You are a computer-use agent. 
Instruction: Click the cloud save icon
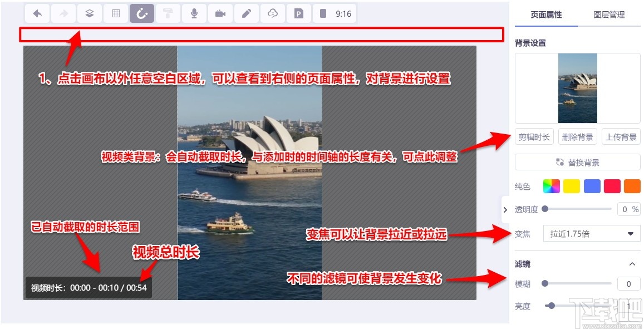[x=272, y=13]
